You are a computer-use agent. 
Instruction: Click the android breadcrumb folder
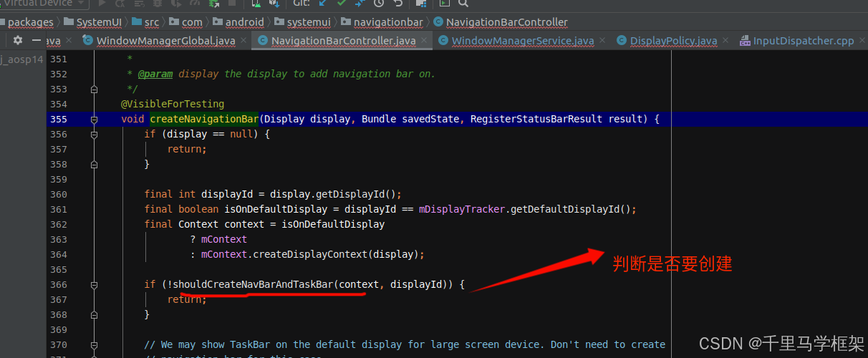[x=239, y=22]
